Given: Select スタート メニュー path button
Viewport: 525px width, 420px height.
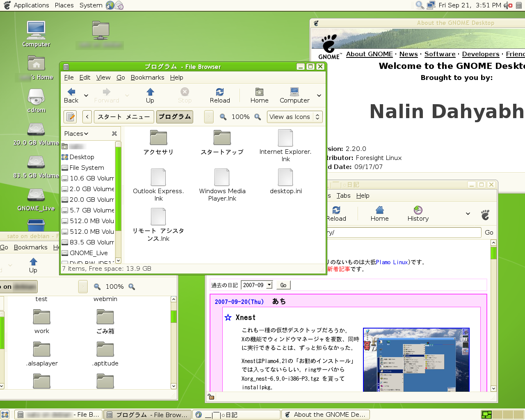Looking at the screenshot, I should 124,117.
